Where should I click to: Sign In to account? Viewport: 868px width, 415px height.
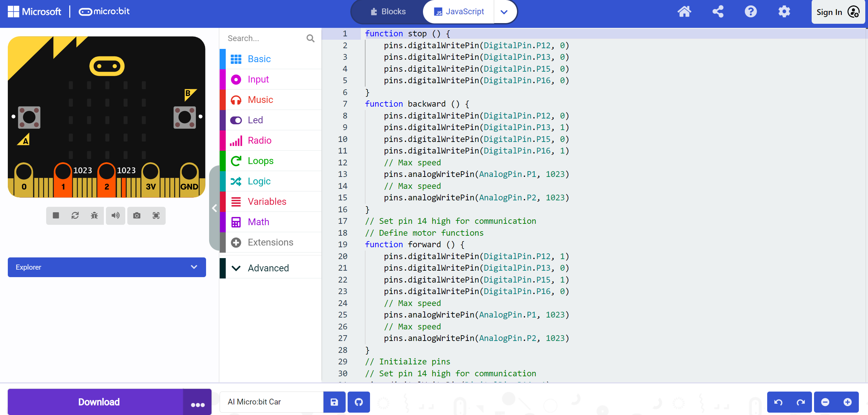click(837, 12)
